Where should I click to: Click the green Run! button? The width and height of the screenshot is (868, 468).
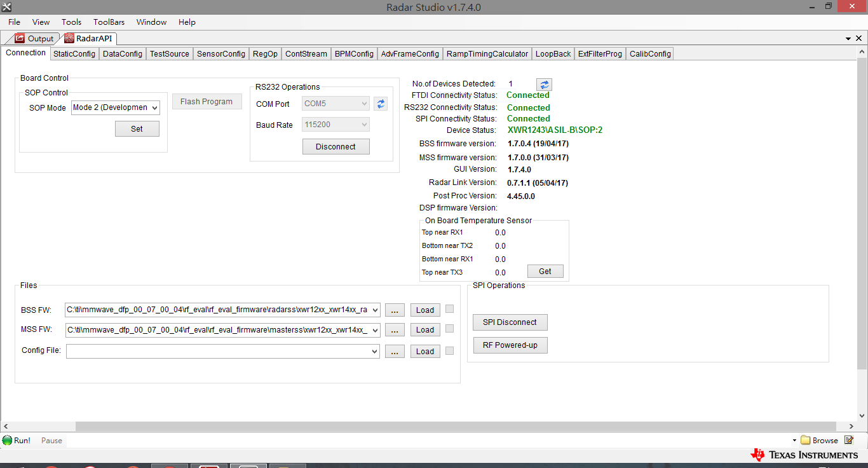[x=17, y=440]
